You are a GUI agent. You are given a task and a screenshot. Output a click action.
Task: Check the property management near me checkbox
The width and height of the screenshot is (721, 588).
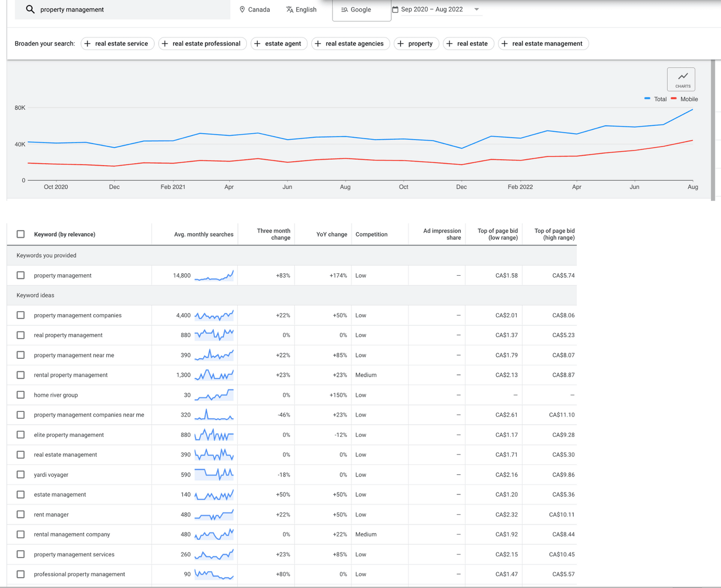(x=21, y=355)
